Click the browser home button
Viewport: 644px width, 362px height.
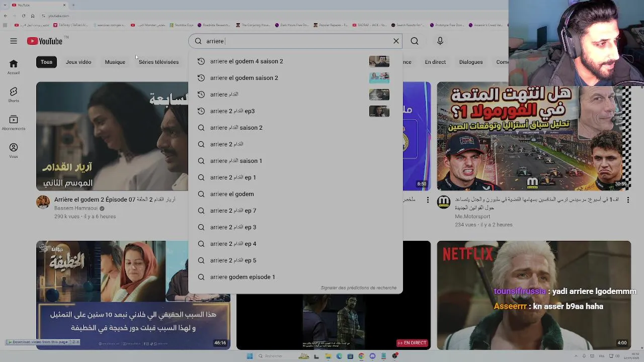point(33,16)
